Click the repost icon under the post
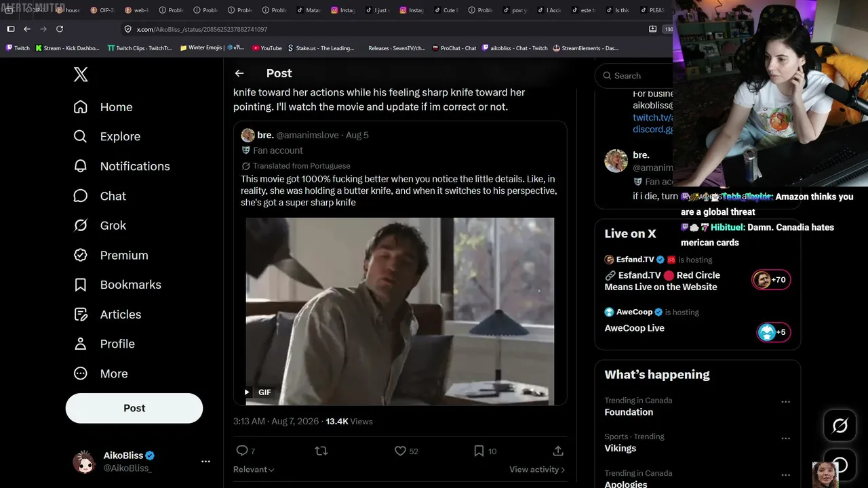The image size is (868, 488). (321, 451)
